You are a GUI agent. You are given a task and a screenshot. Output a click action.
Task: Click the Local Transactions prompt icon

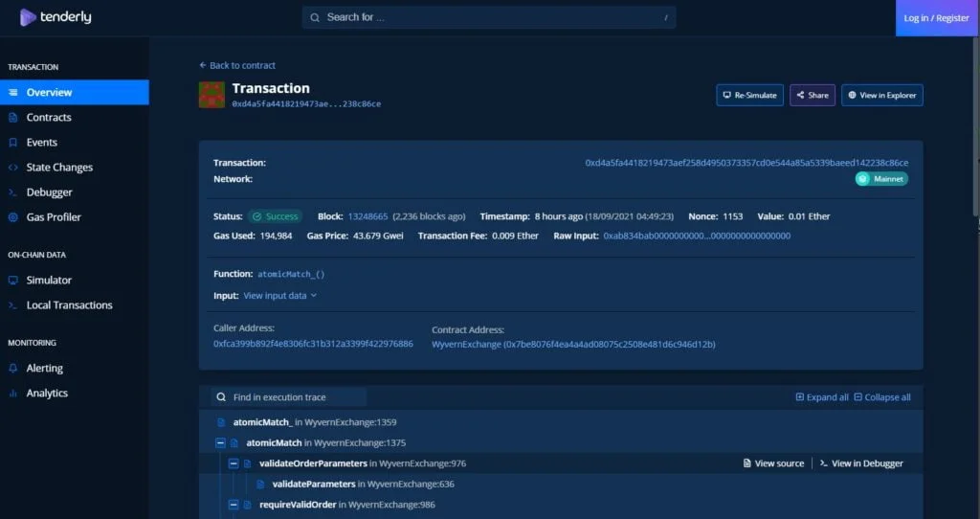(x=13, y=305)
